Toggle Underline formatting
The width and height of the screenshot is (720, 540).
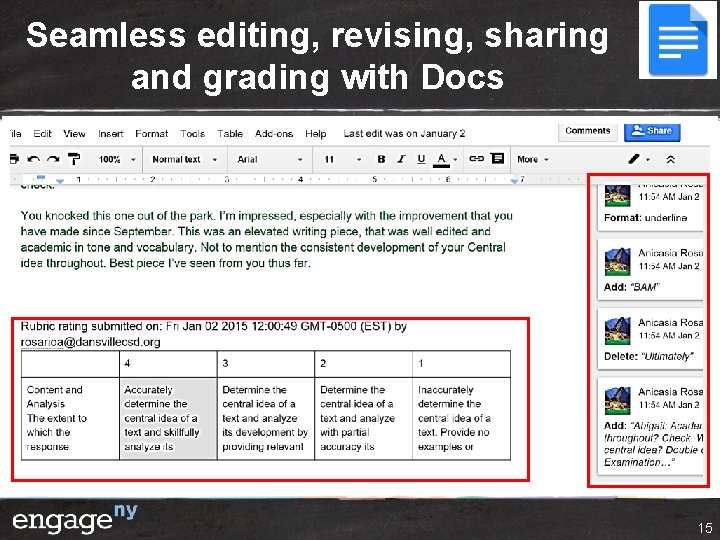pos(421,159)
